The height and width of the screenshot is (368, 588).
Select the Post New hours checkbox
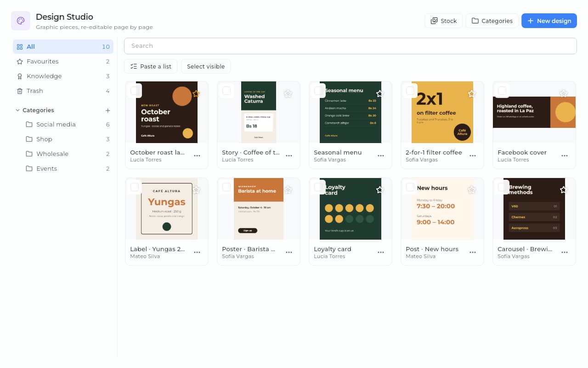[410, 187]
